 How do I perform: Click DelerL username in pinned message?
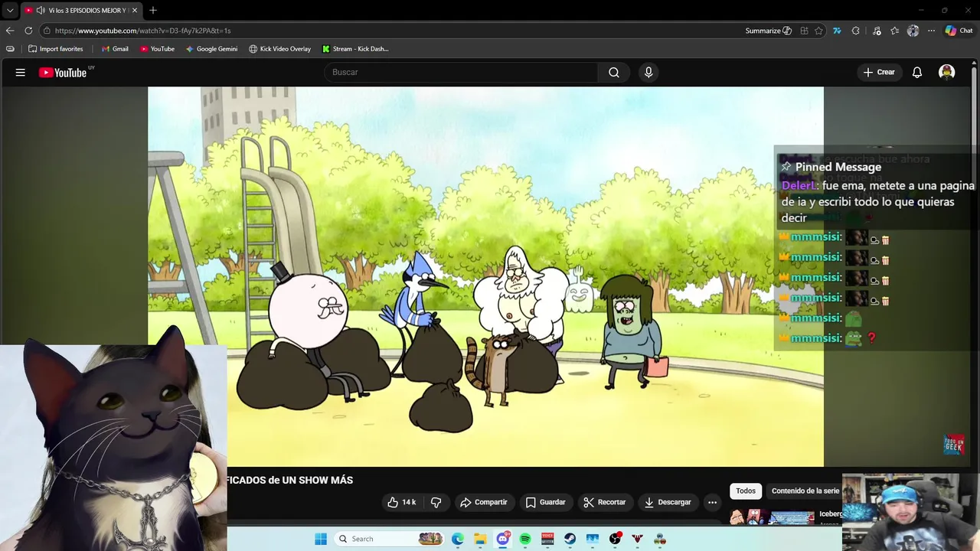799,186
